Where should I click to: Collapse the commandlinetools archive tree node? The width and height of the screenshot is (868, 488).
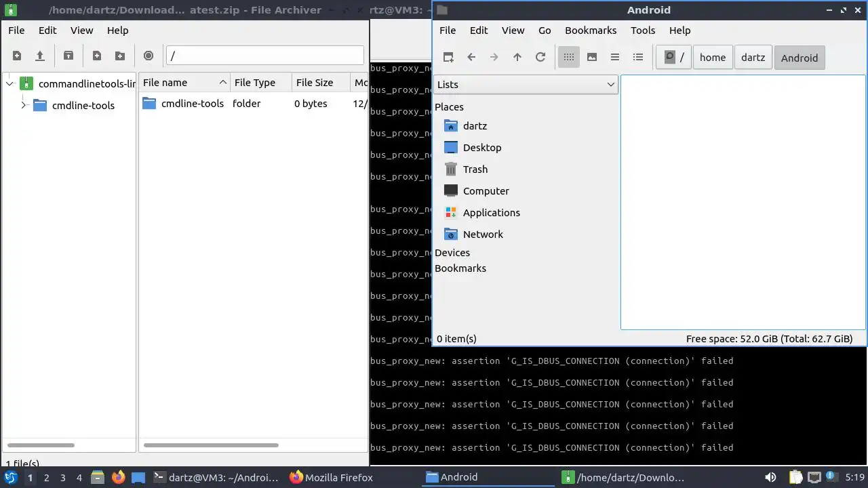[x=9, y=84]
